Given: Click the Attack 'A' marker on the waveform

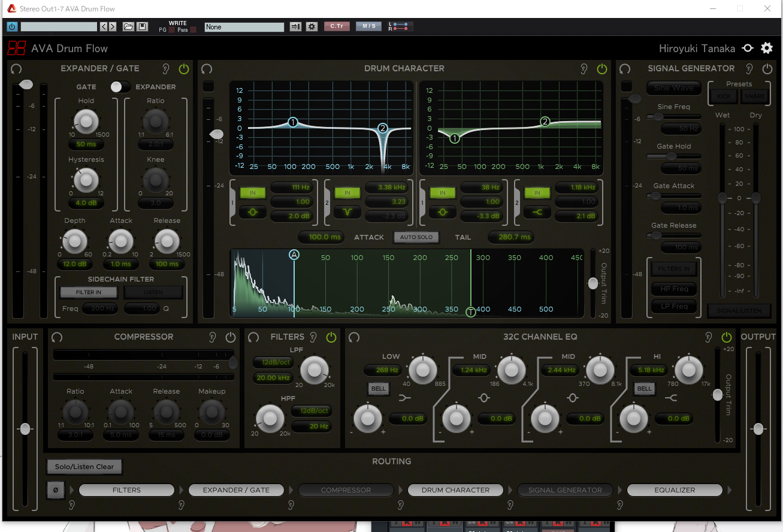Looking at the screenshot, I should [294, 255].
